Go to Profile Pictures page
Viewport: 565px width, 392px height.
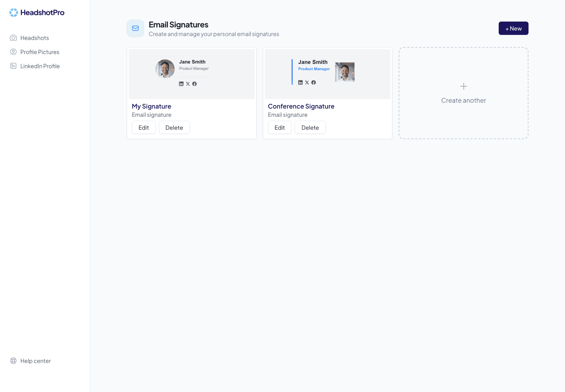click(x=40, y=52)
